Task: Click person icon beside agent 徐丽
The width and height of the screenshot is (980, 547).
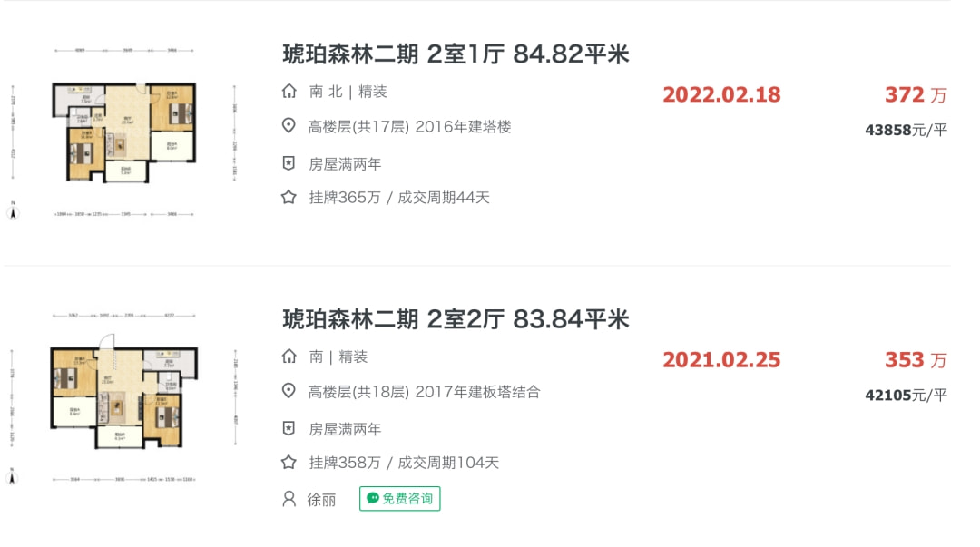Action: pyautogui.click(x=289, y=499)
